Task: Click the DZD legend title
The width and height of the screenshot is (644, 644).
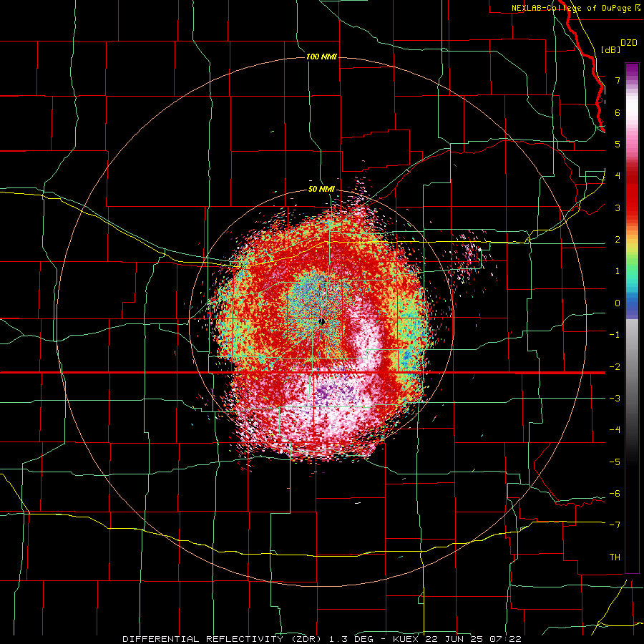Action: pos(629,43)
